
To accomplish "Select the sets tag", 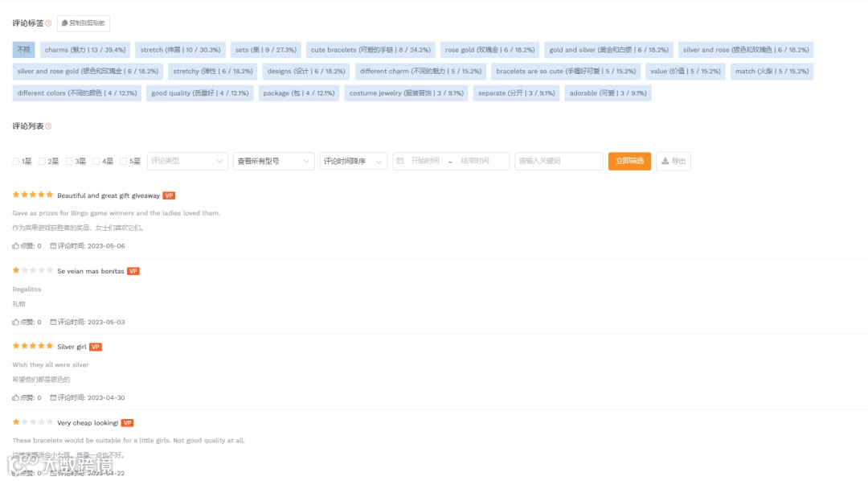I will click(266, 50).
